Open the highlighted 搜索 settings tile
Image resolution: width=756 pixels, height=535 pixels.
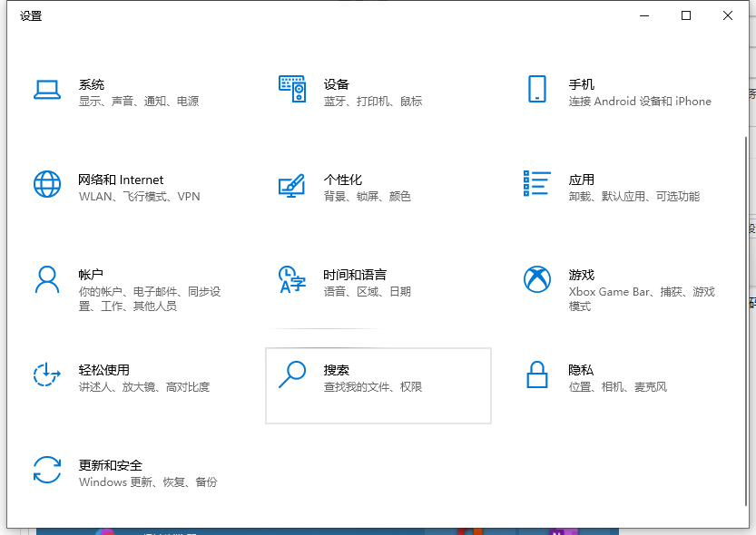pyautogui.click(x=378, y=385)
